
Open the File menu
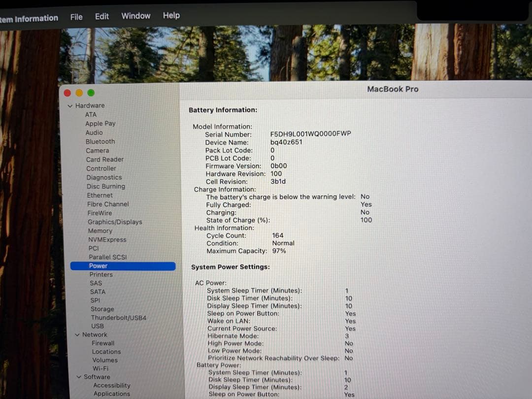coord(76,16)
